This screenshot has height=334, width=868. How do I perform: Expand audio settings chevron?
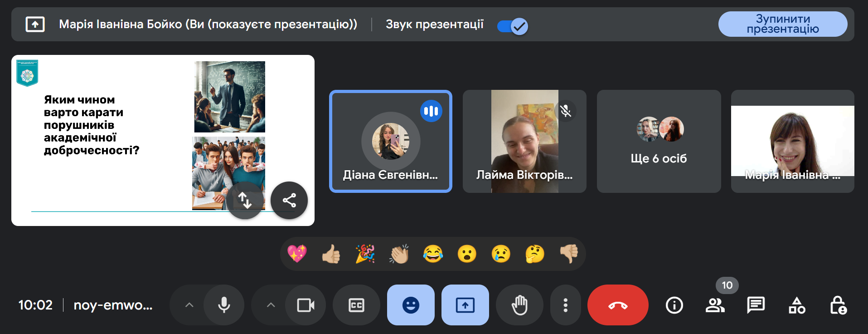coord(189,305)
